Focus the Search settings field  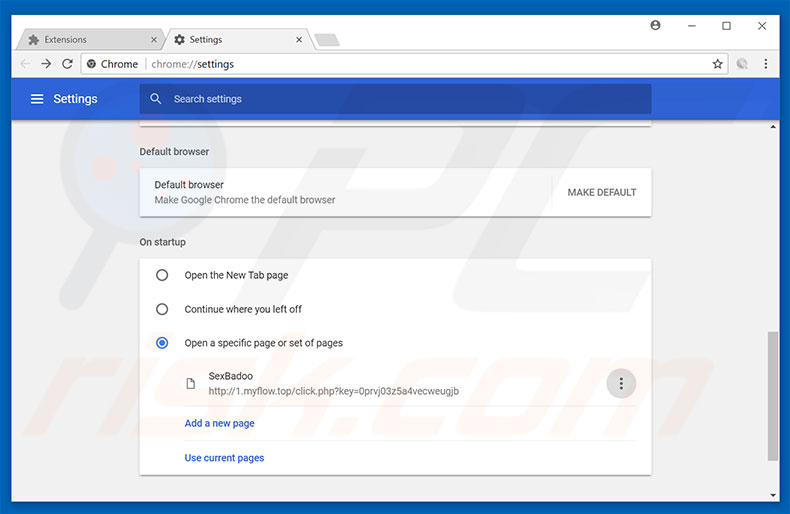[x=395, y=99]
